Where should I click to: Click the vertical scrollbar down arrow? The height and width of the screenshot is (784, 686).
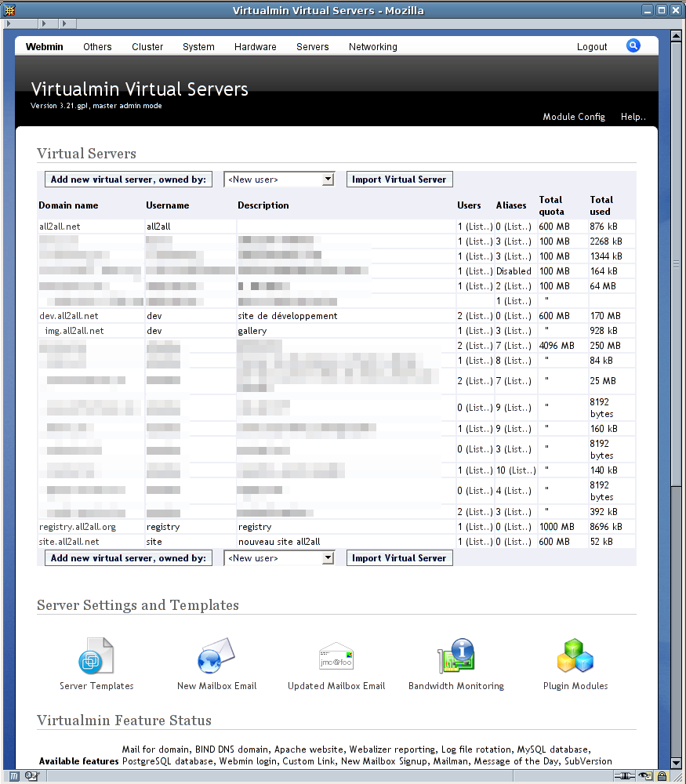[677, 762]
